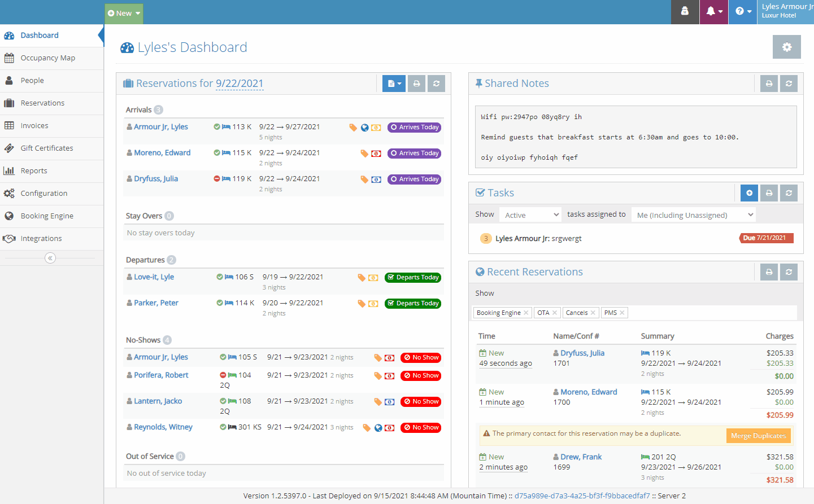Print the Reservations panel

pyautogui.click(x=416, y=84)
